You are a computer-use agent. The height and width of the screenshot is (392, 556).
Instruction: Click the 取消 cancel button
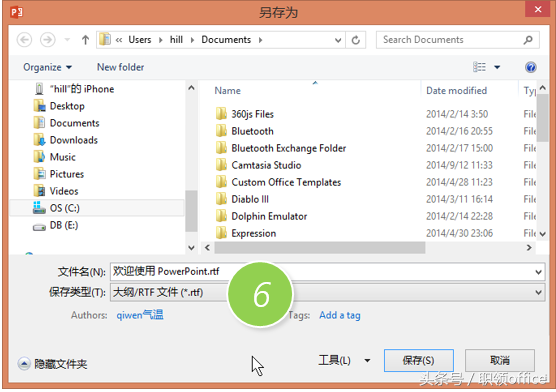(x=500, y=360)
